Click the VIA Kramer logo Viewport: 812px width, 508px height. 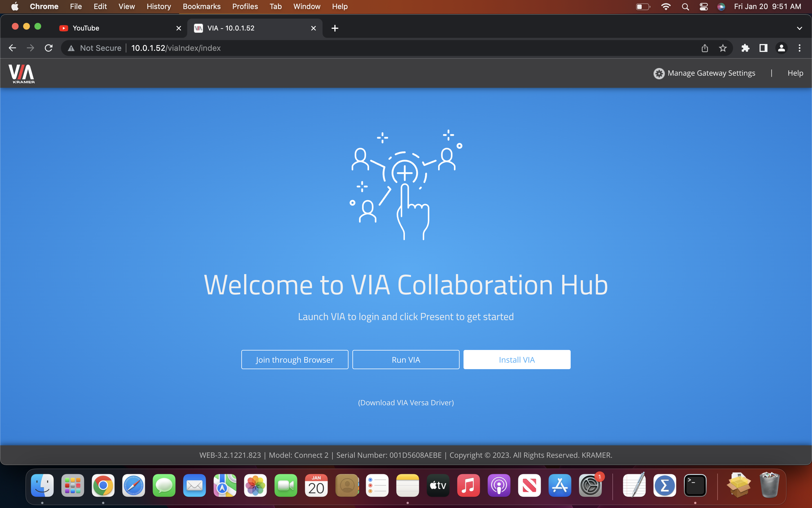point(21,74)
